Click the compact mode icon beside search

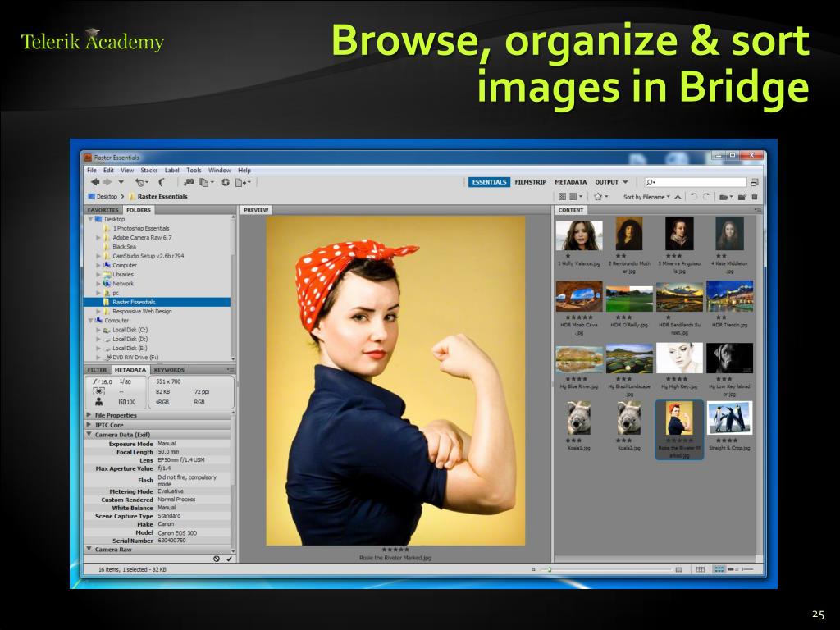(x=755, y=183)
